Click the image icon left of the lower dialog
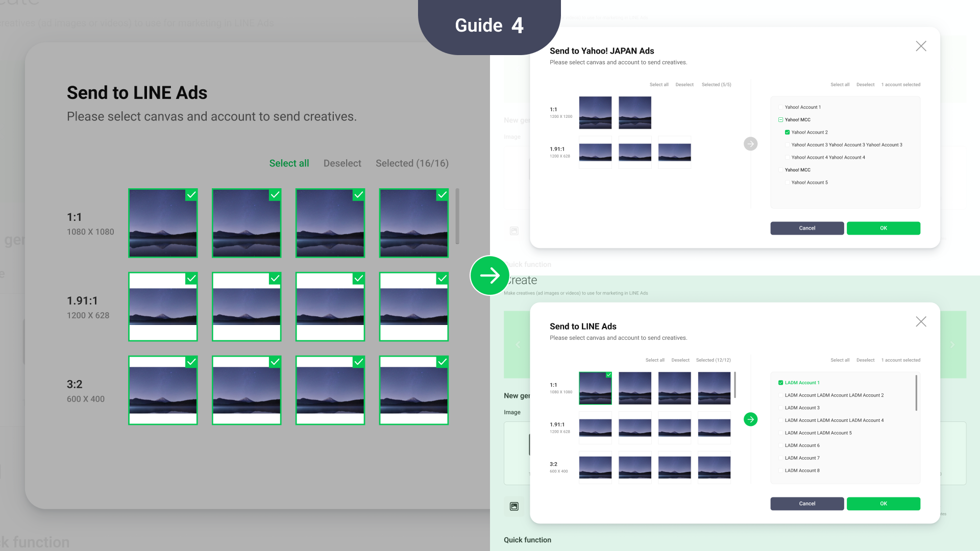980x551 pixels. click(x=514, y=507)
